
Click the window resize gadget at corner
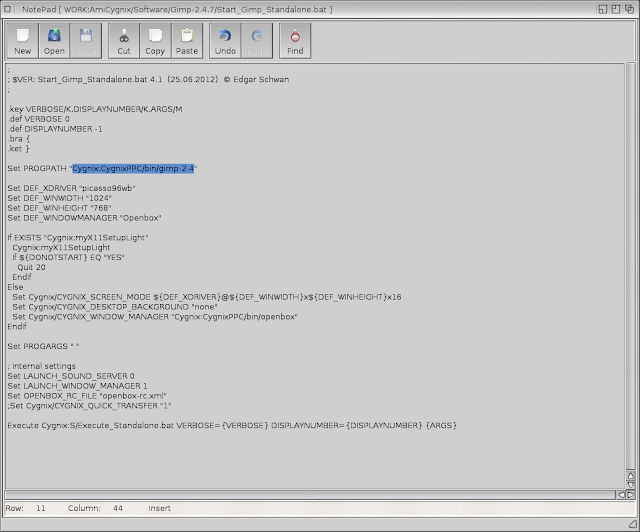click(633, 525)
